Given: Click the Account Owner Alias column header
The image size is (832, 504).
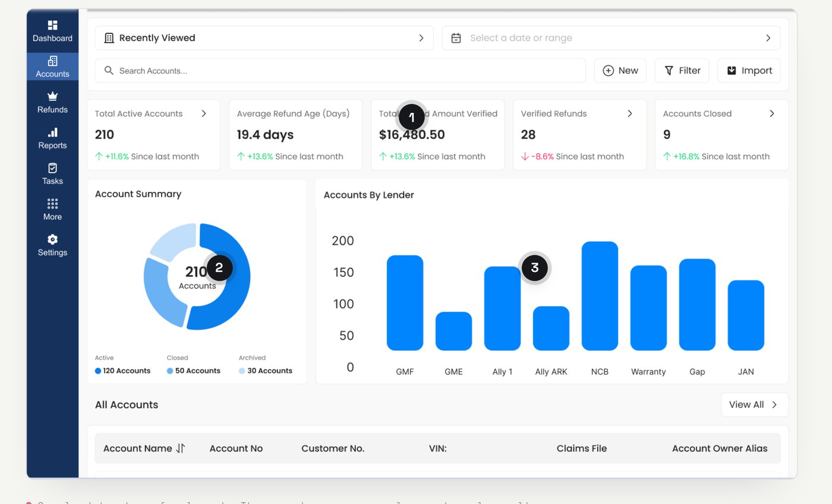Looking at the screenshot, I should (720, 449).
